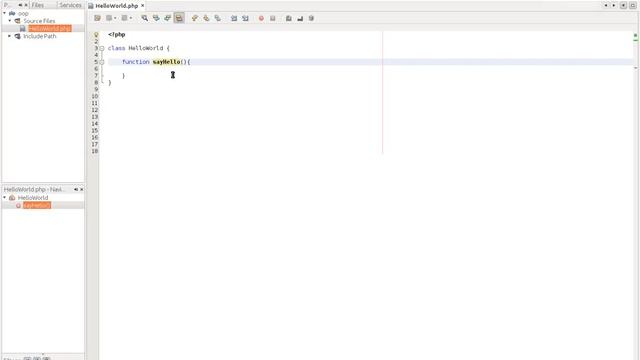Select the Source Files folder
640x360 pixels.
click(39, 20)
